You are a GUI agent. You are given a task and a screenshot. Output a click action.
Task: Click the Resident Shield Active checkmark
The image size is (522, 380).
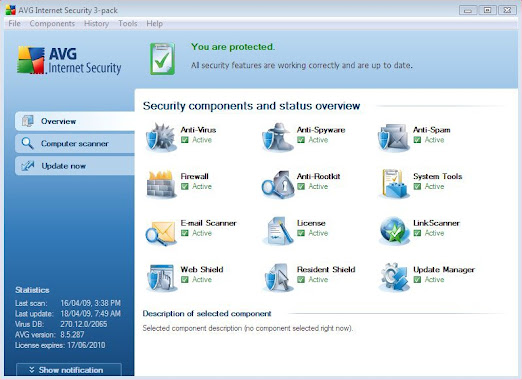pyautogui.click(x=301, y=280)
